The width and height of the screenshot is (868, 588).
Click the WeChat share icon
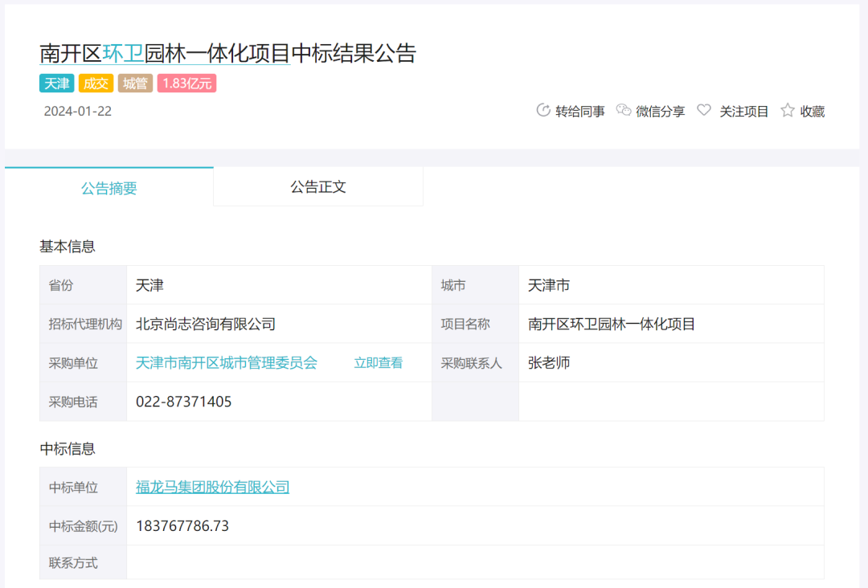click(x=624, y=110)
